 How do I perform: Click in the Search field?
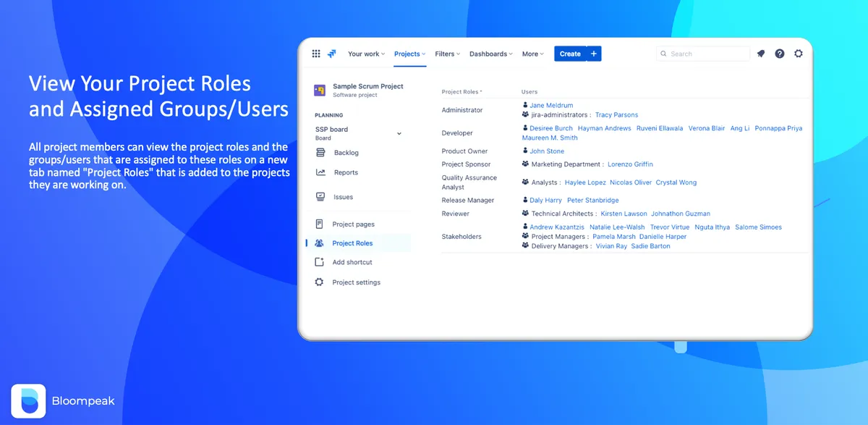703,54
